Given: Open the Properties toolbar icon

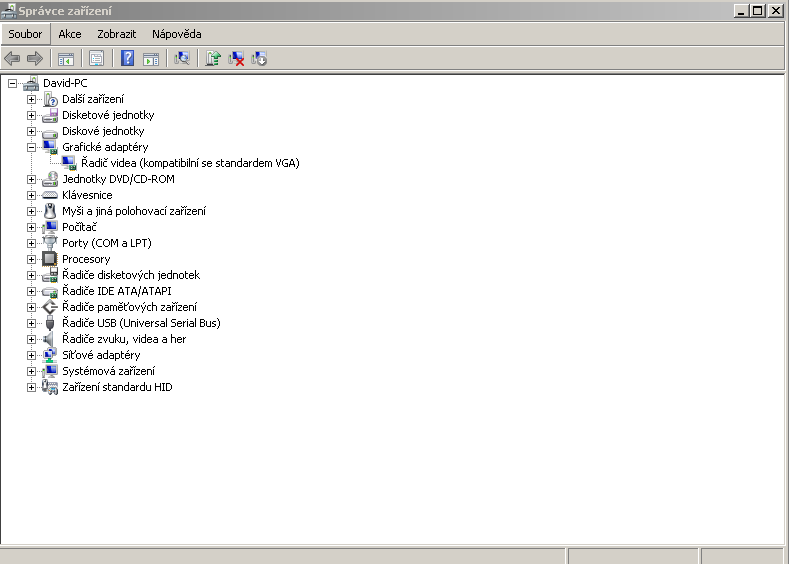Looking at the screenshot, I should click(97, 59).
